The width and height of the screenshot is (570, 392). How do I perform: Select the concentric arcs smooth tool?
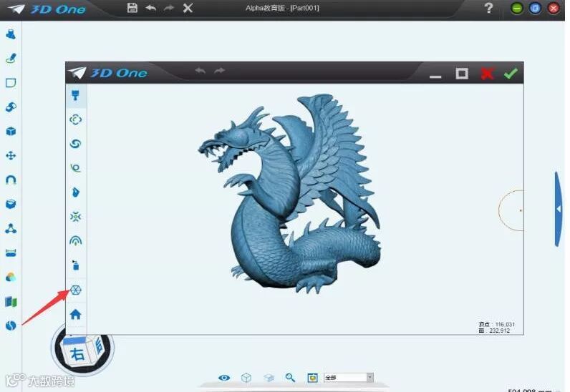coord(76,241)
